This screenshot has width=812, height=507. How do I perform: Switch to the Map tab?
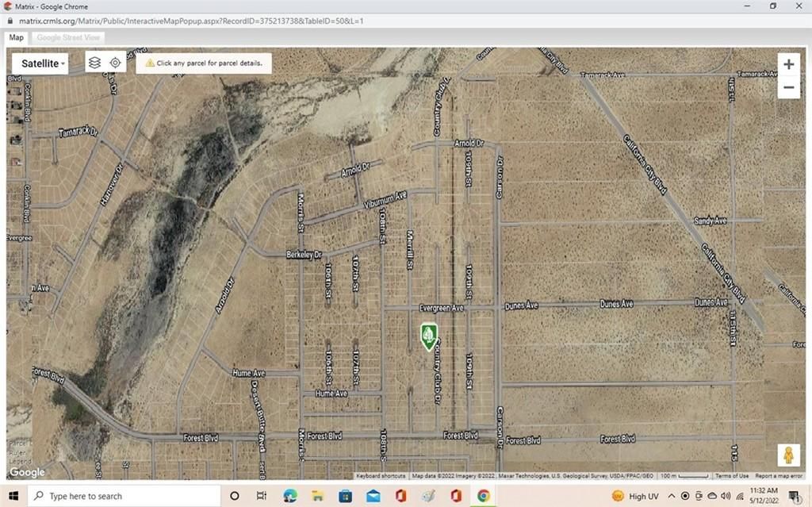point(16,37)
